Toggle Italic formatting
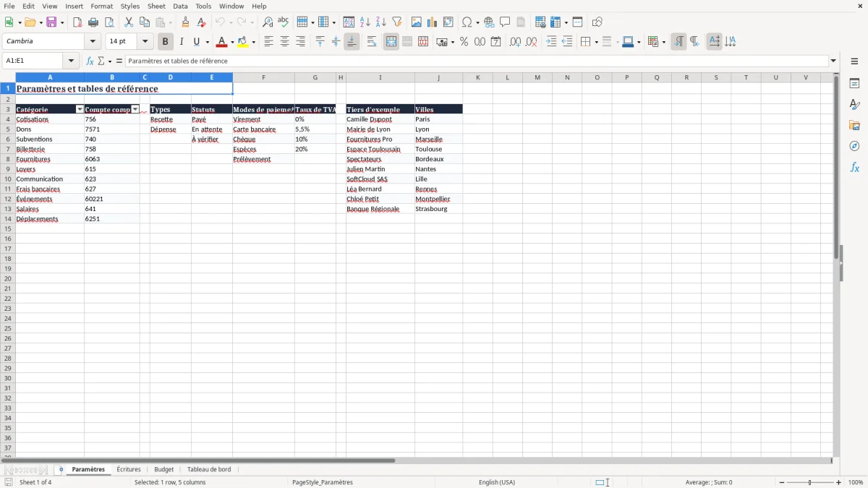Viewport: 868px width, 488px height. pos(182,42)
